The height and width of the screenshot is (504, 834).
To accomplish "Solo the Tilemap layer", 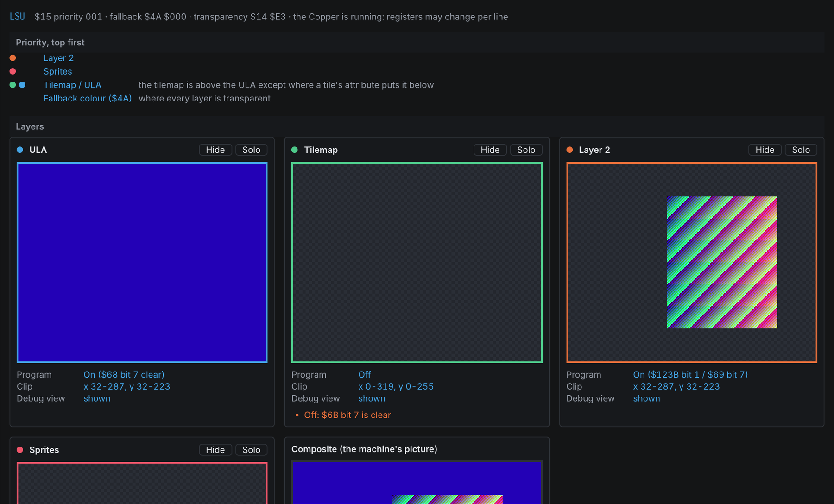I will point(526,150).
